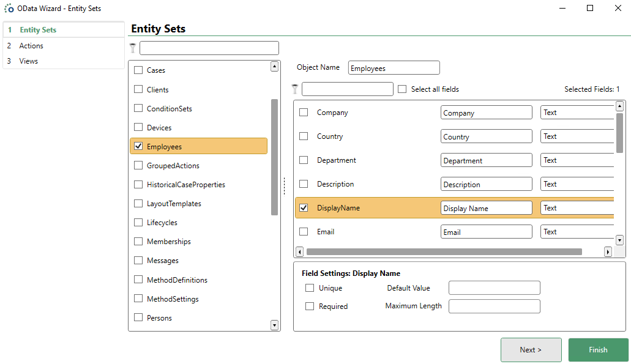Click fields list scroll up arrow

coord(620,106)
